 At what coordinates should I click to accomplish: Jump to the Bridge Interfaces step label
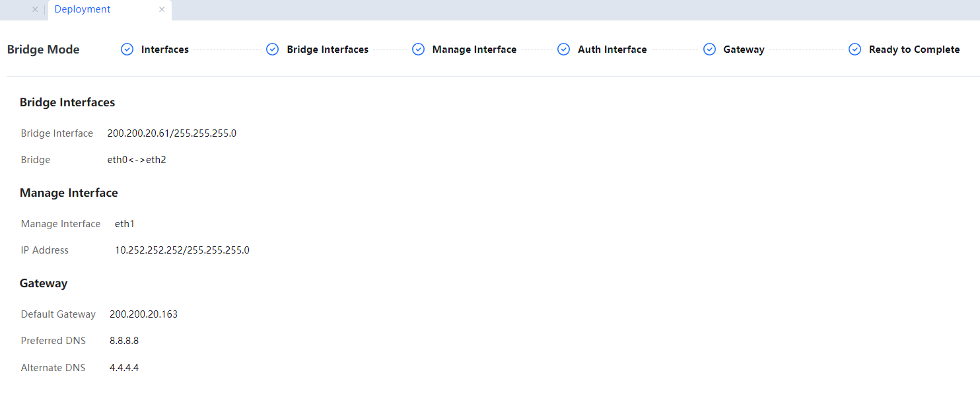(328, 50)
